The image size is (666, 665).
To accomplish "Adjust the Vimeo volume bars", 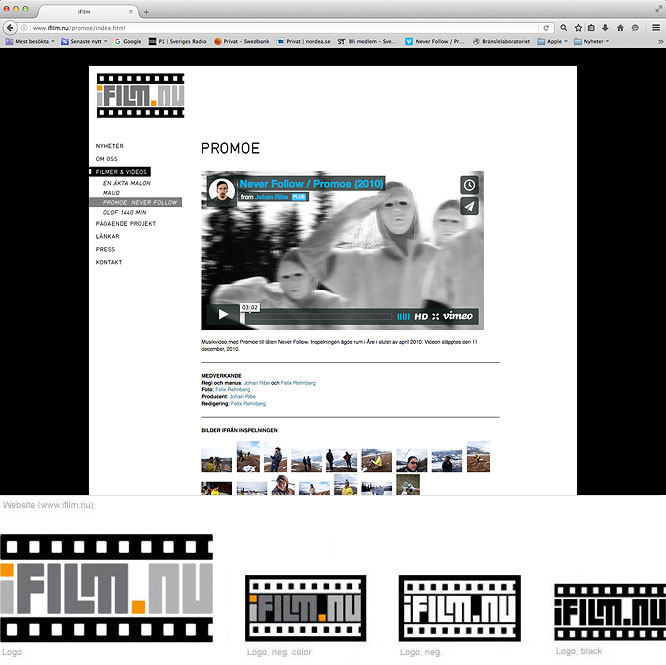I will tap(403, 316).
